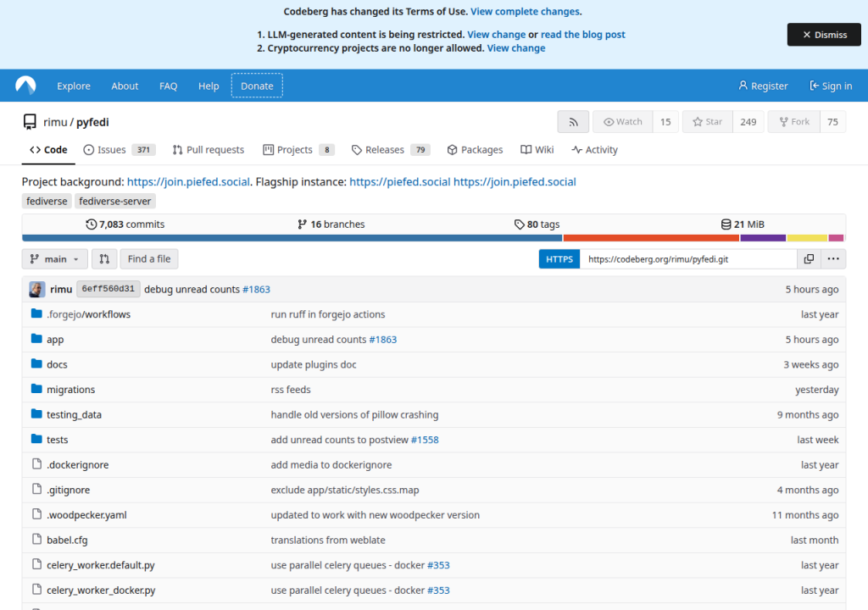The image size is (868, 610).
Task: Open the Wiki tab
Action: (x=537, y=150)
